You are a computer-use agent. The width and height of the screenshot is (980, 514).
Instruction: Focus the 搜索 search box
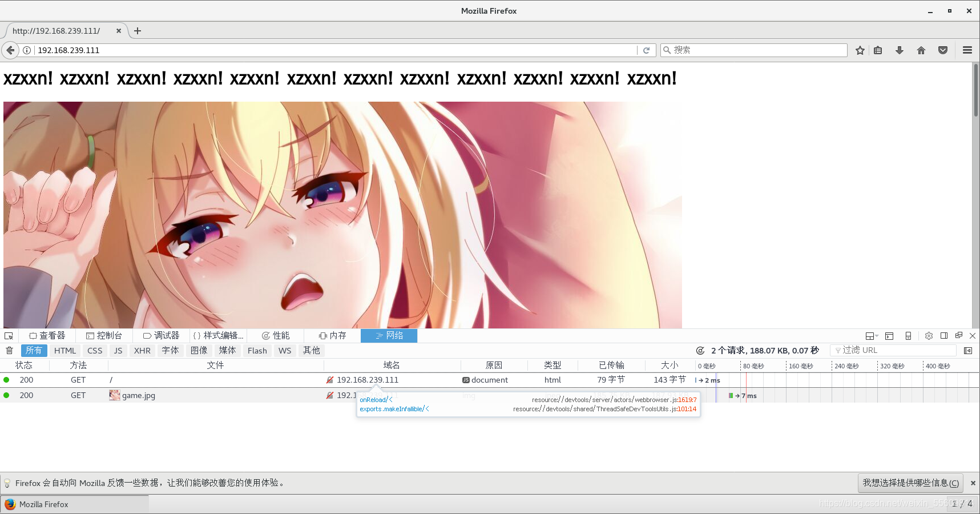point(753,50)
